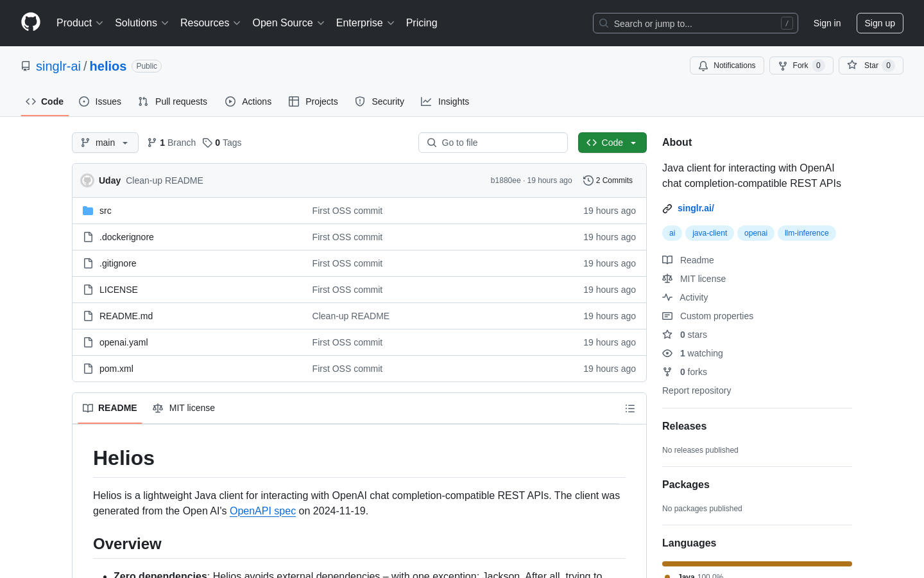Open the commit hash b1880ee

(506, 180)
